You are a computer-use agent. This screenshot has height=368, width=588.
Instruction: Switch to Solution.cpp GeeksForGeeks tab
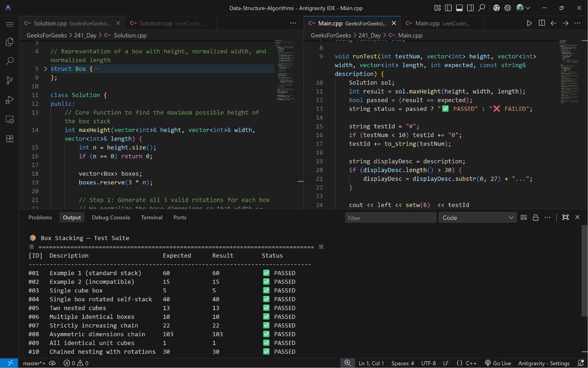tap(72, 23)
